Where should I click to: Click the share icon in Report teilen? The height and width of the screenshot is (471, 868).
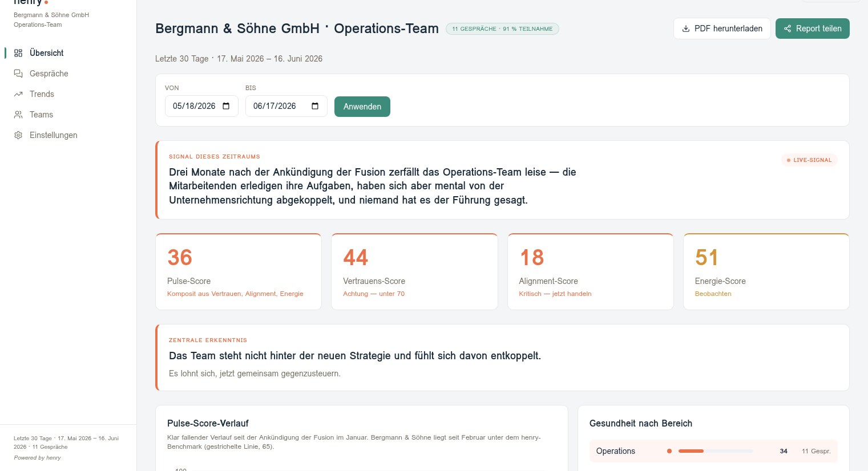[788, 29]
